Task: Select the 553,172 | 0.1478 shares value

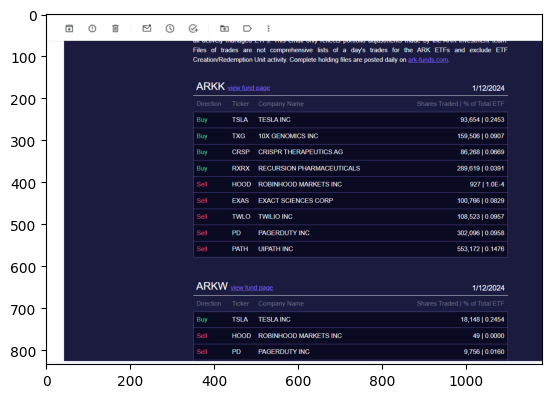Action: click(481, 249)
